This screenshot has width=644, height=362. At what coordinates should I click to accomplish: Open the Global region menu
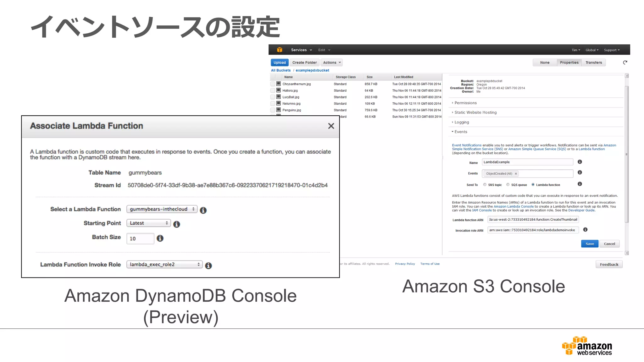click(592, 50)
